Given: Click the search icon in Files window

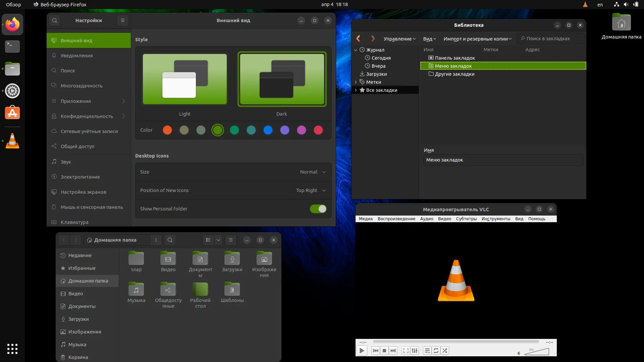Looking at the screenshot, I should pyautogui.click(x=170, y=240).
